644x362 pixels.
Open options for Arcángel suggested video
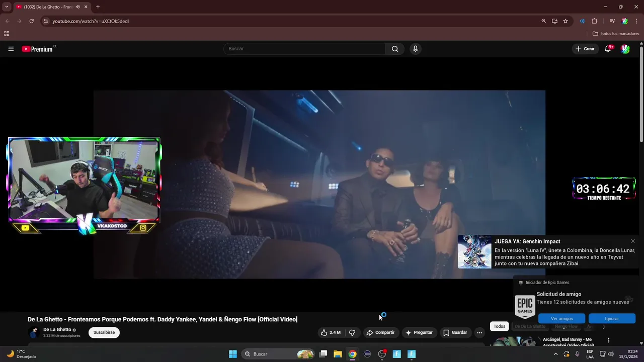(x=609, y=340)
